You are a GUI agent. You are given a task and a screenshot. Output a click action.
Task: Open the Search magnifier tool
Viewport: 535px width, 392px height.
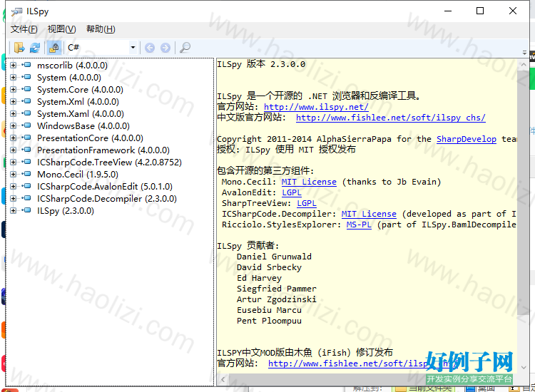tap(185, 48)
